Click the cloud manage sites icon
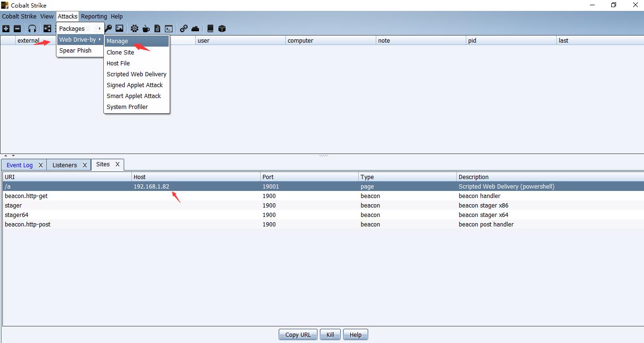The image size is (644, 343). point(195,29)
